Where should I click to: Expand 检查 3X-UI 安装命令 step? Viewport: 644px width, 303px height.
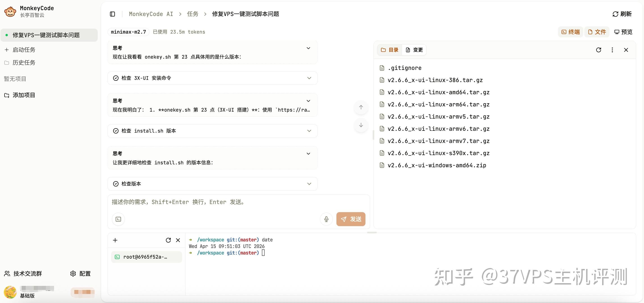coord(213,78)
